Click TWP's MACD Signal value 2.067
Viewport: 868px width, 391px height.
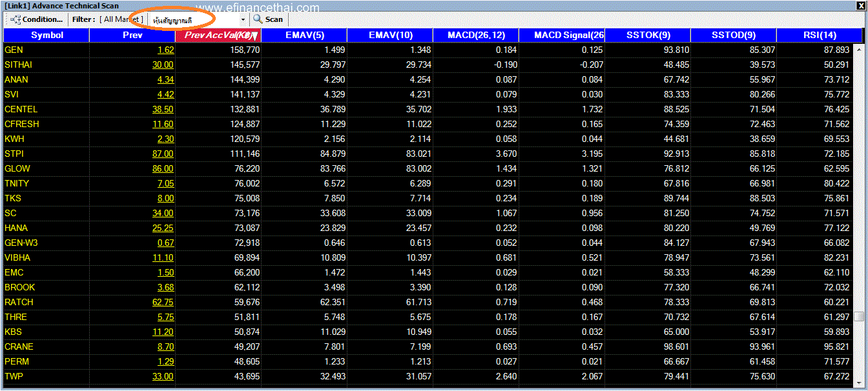[x=592, y=376]
